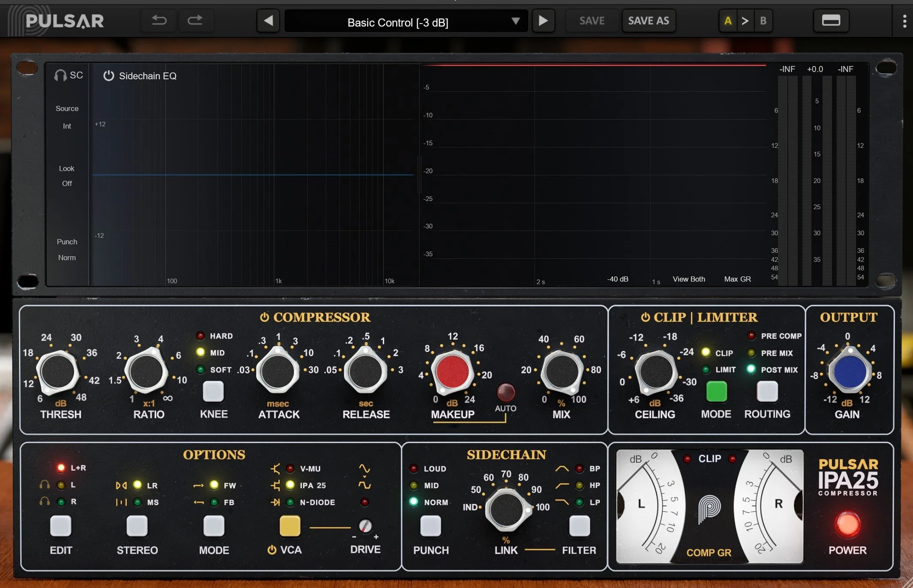Load the previous preset with left arrow
Image resolution: width=913 pixels, height=588 pixels.
(268, 21)
